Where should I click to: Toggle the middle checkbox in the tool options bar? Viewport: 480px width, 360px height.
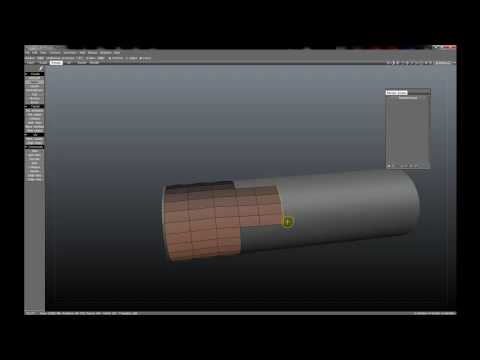[127, 58]
